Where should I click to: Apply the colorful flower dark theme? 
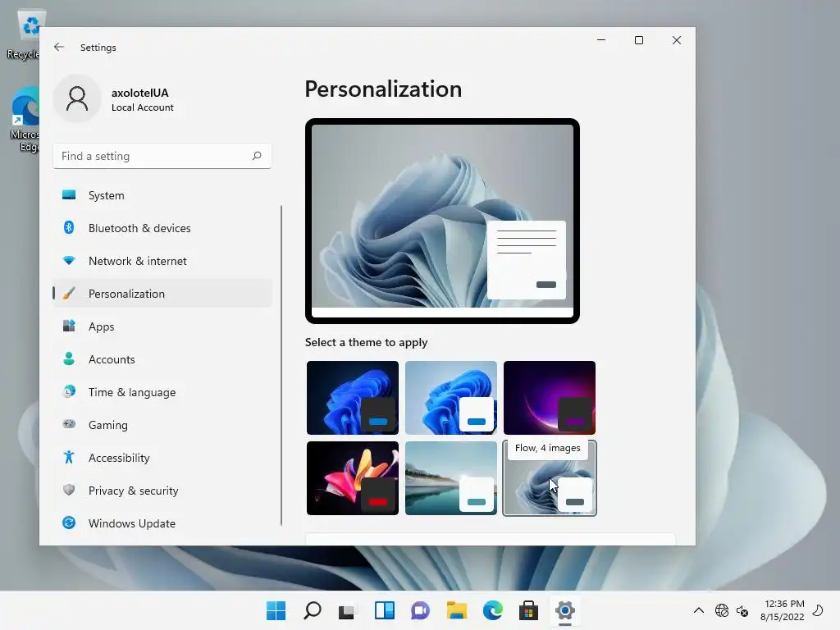pos(353,478)
